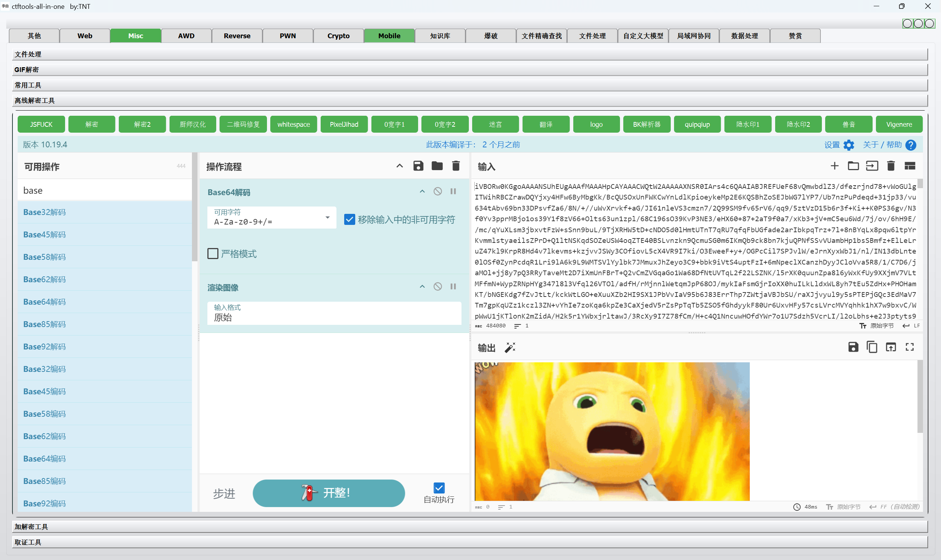The width and height of the screenshot is (941, 560).
Task: Expand the 加解密工具 section
Action: coord(470,527)
